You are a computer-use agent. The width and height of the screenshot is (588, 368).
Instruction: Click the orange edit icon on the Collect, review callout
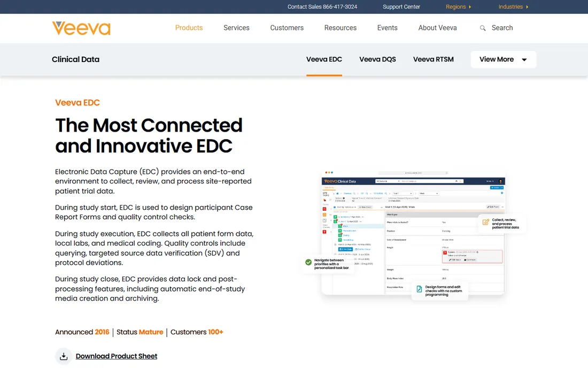485,222
